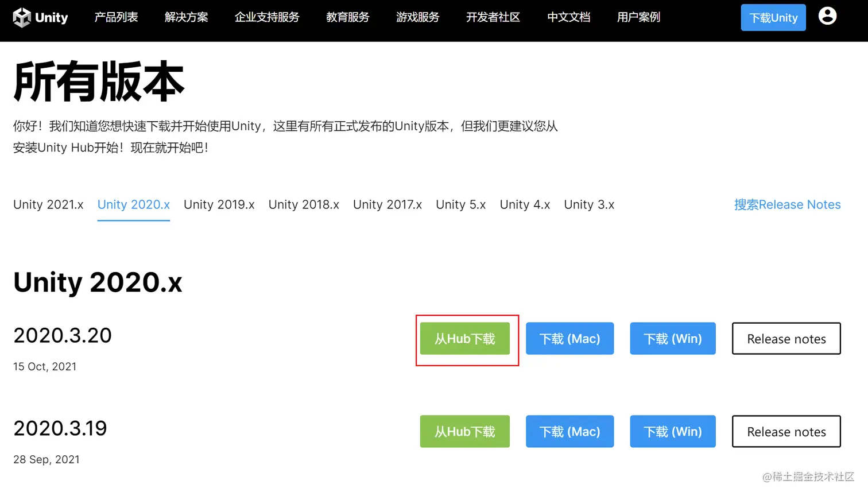Click the date 28 Sep, 2021
868x496 pixels.
pyautogui.click(x=46, y=460)
